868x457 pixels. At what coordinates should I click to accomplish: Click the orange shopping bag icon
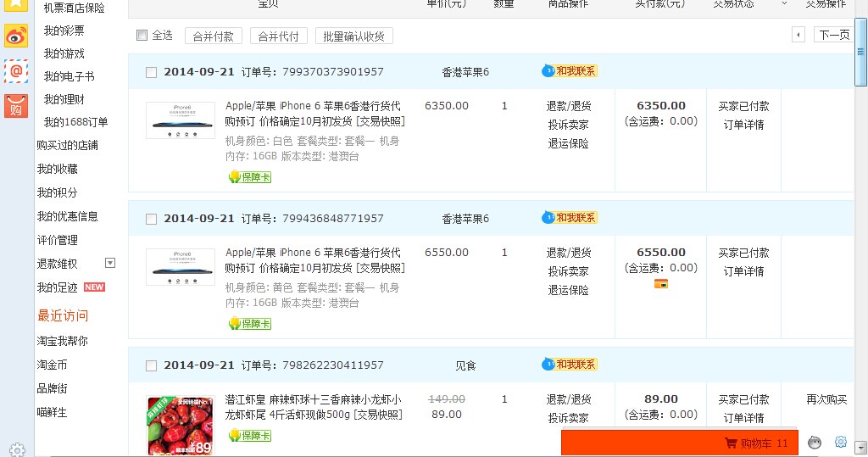(x=16, y=106)
